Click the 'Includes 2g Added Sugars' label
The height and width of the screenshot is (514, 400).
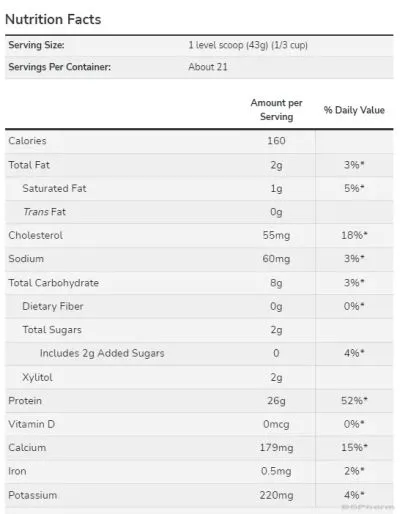102,353
